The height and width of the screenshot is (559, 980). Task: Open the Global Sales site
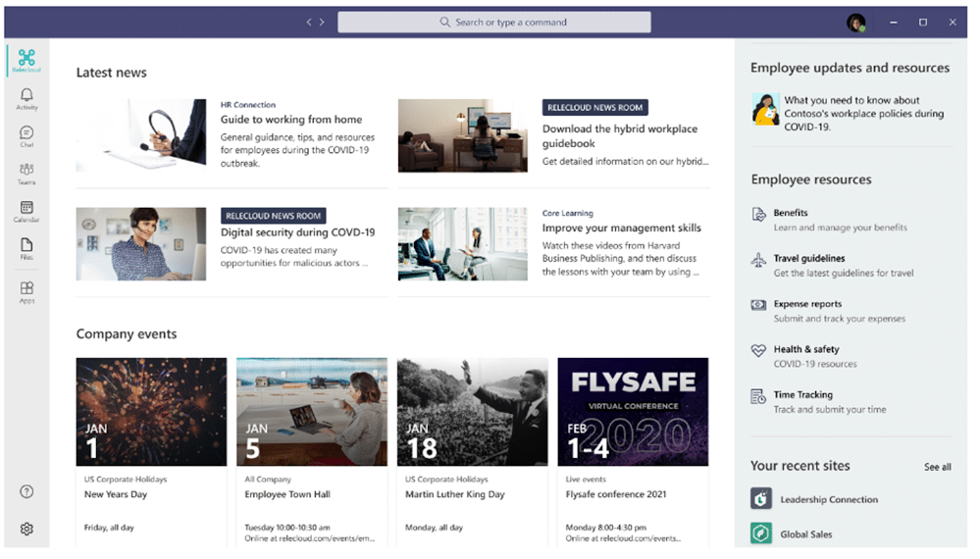(x=805, y=534)
